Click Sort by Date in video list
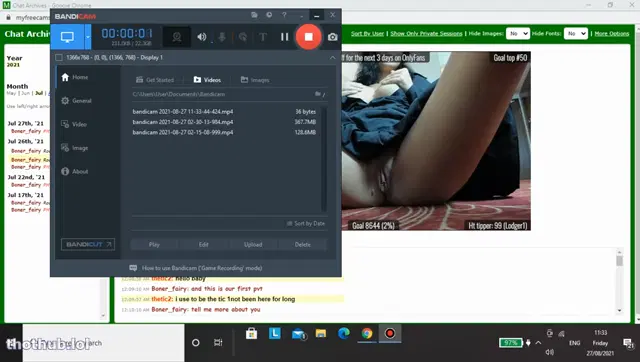The width and height of the screenshot is (640, 362). point(306,224)
